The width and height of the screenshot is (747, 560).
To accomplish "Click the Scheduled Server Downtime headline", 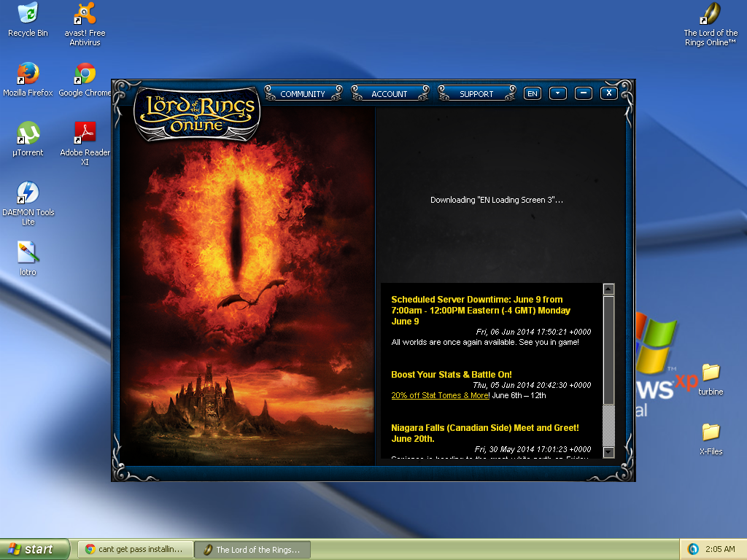I will coord(481,311).
